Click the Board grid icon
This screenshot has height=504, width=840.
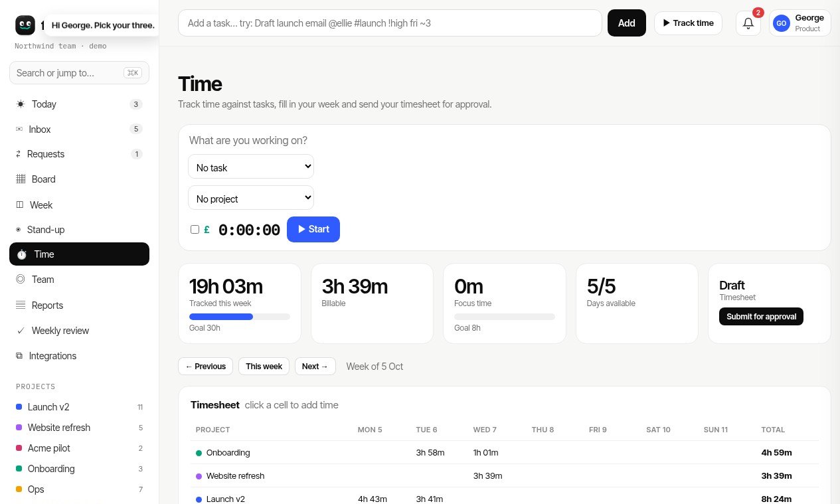(x=21, y=179)
